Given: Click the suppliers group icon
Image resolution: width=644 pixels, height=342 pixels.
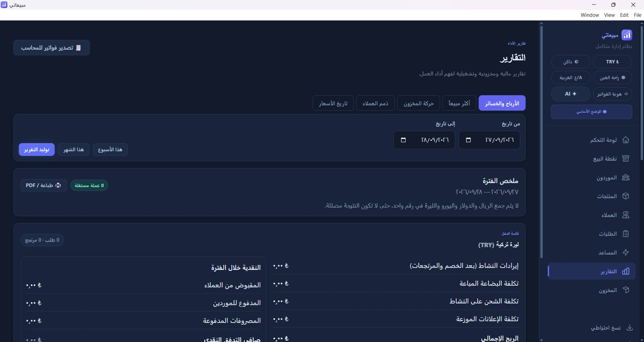Looking at the screenshot, I should click(626, 178).
